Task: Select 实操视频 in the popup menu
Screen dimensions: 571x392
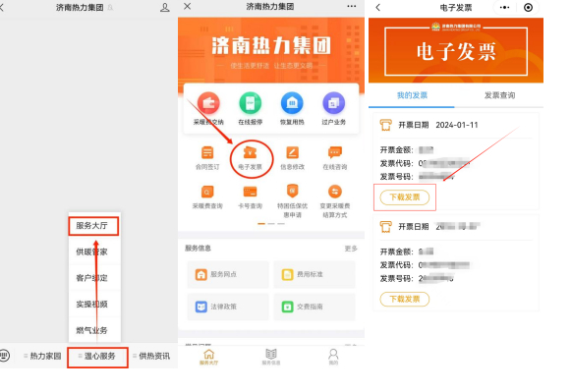Action: pyautogui.click(x=91, y=305)
